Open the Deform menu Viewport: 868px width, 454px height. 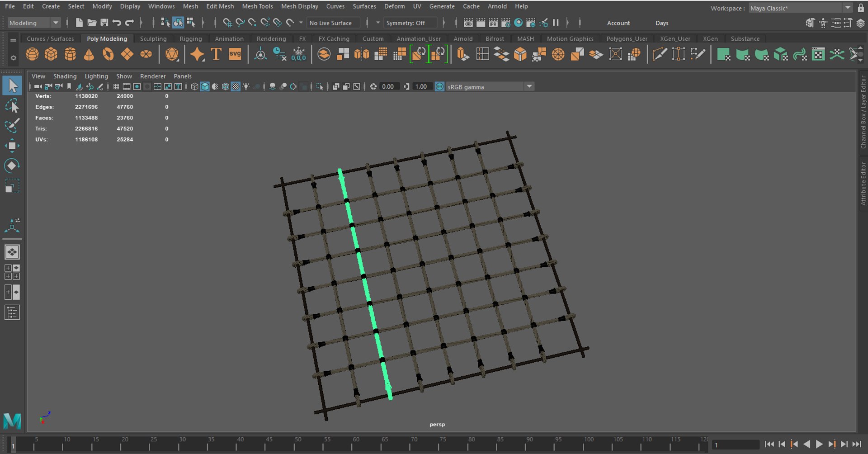point(394,6)
